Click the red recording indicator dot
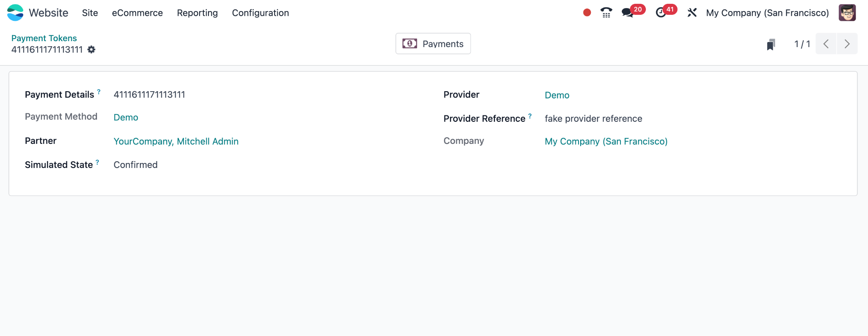This screenshot has height=336, width=868. point(587,13)
